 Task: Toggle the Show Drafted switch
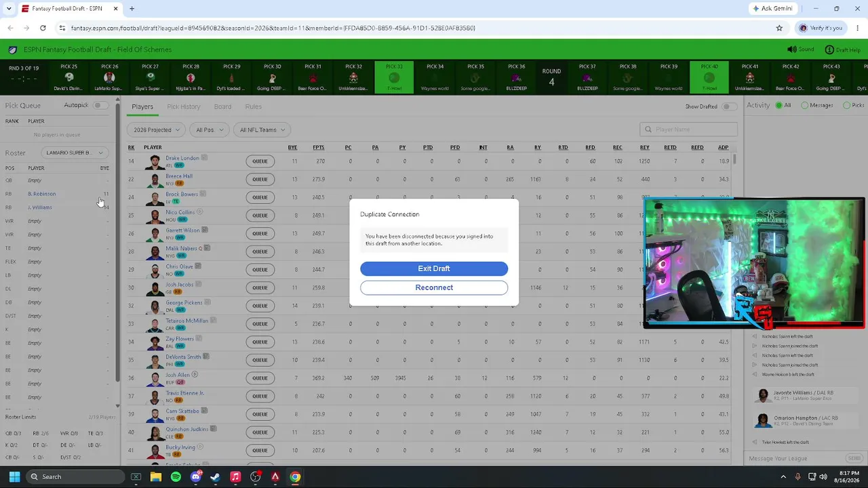click(729, 106)
